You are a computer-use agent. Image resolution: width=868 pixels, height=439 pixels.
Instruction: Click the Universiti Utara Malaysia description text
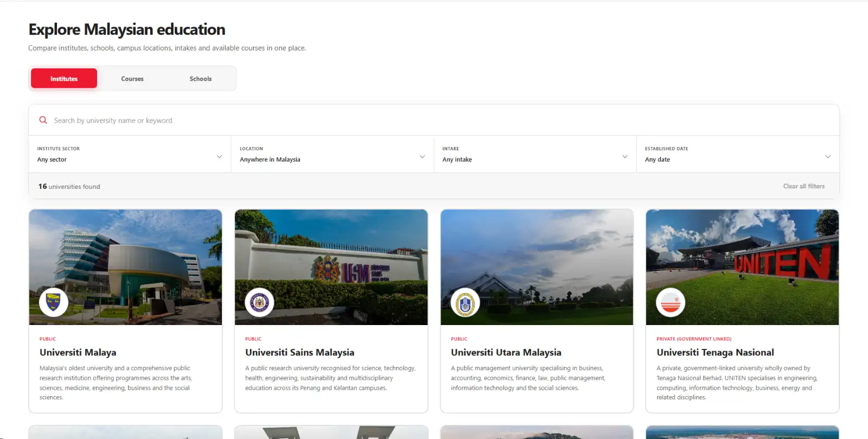pos(528,378)
